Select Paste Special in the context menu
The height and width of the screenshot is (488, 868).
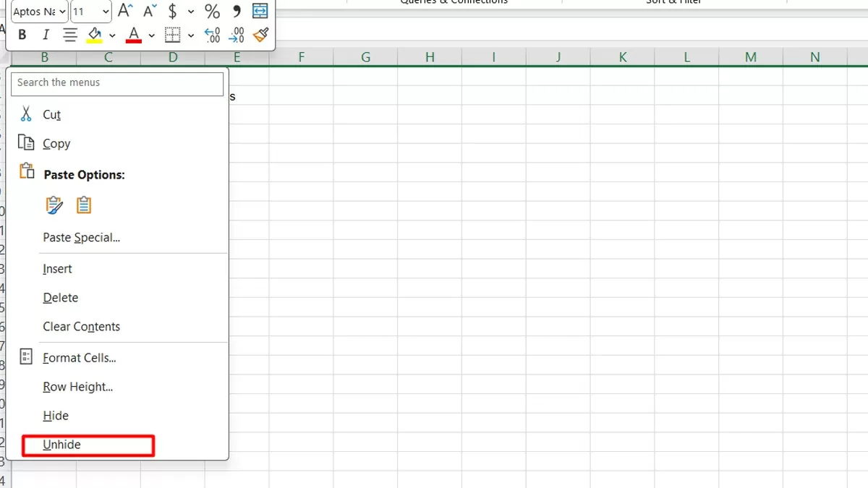coord(83,237)
